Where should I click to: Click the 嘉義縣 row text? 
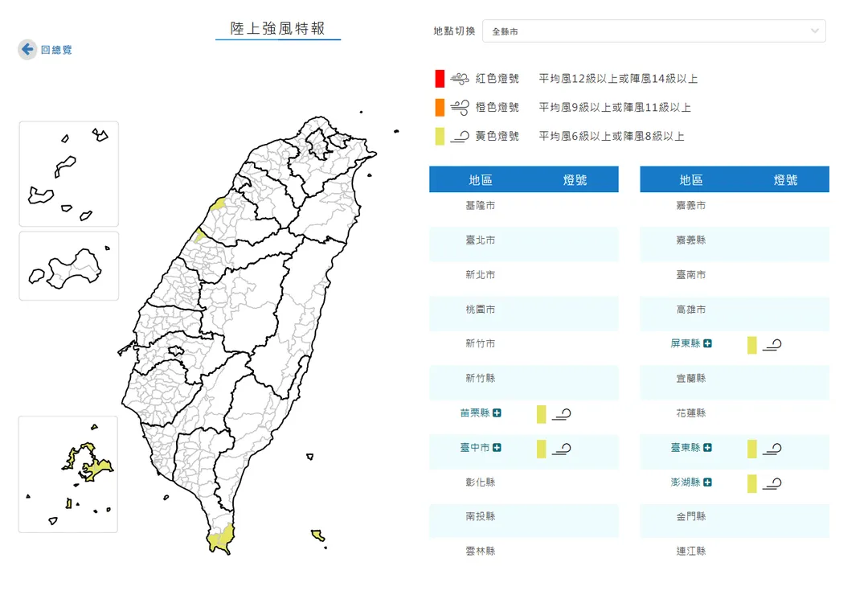(x=691, y=240)
